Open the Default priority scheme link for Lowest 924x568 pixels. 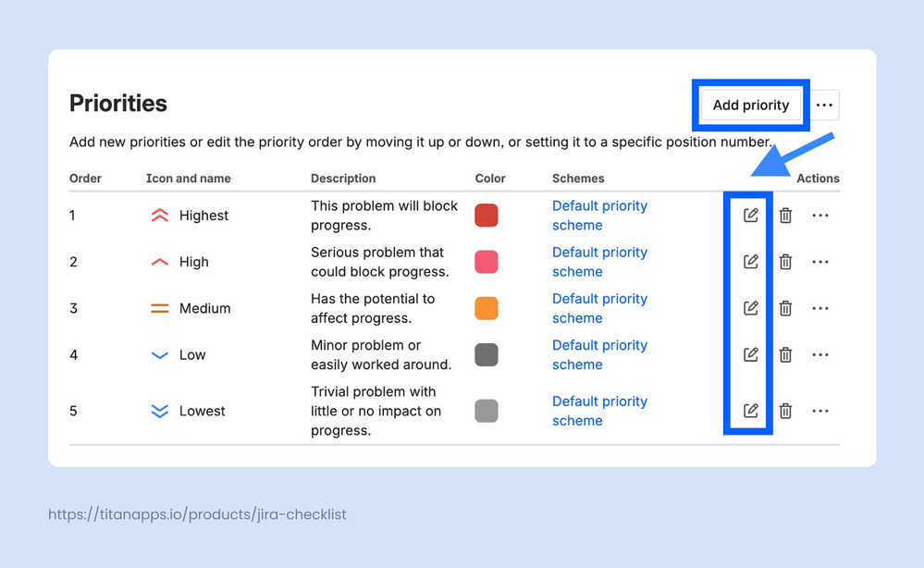pyautogui.click(x=599, y=411)
